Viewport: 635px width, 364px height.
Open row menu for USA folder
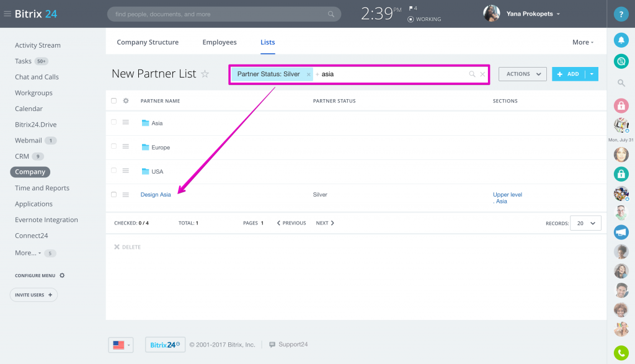[x=125, y=171]
